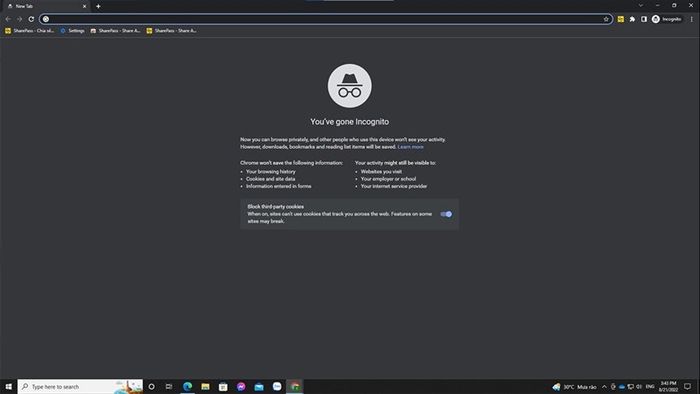Toggle Block third-party cookies switch

coord(446,214)
